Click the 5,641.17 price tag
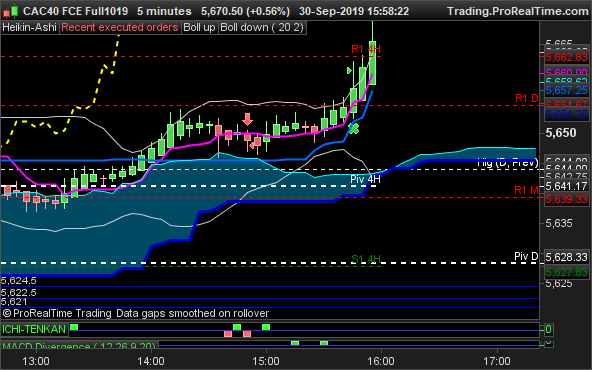The image size is (592, 370). [x=566, y=186]
